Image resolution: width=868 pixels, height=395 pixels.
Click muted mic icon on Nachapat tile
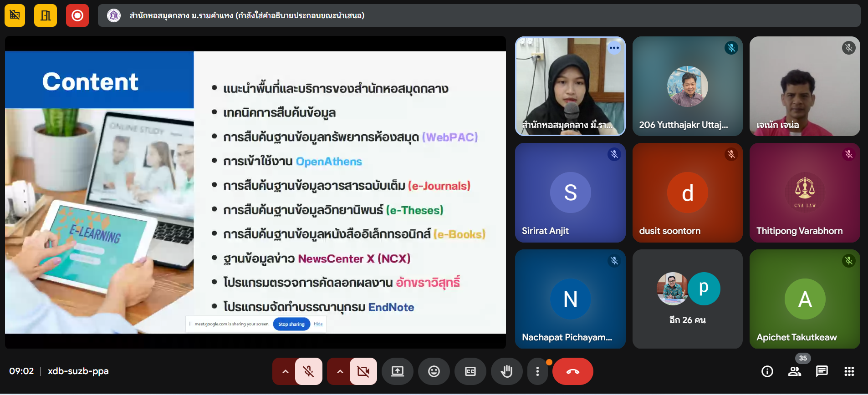(x=614, y=261)
